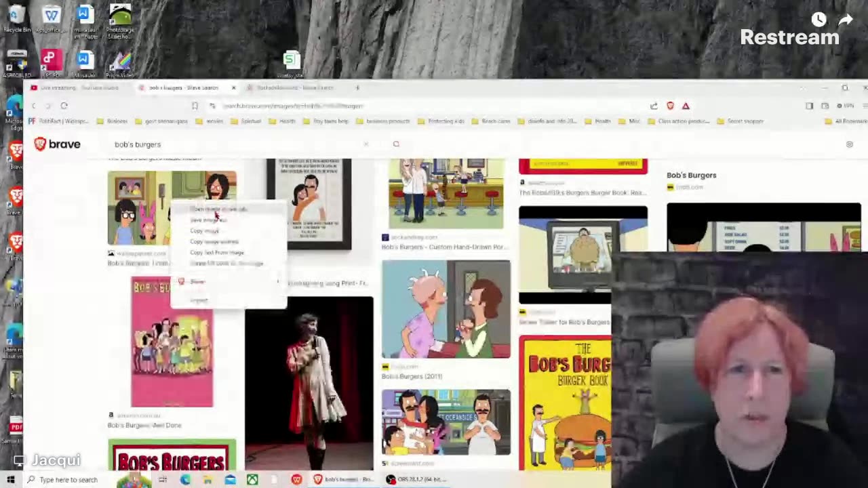
Task: Expand the Brave submenu in context menu
Action: (227, 281)
